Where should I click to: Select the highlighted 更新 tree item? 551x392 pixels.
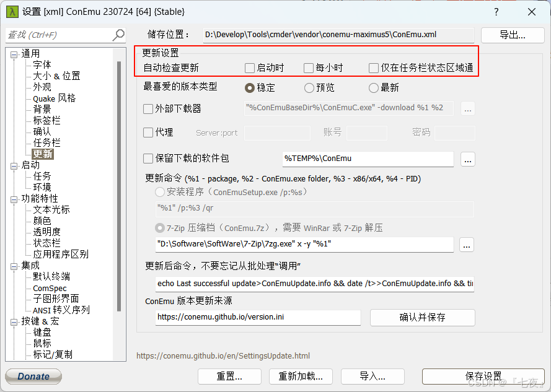(x=43, y=154)
